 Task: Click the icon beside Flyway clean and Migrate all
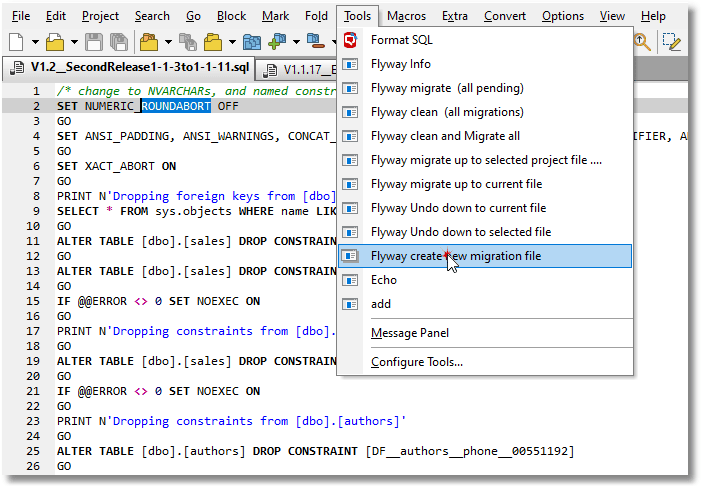coord(350,136)
